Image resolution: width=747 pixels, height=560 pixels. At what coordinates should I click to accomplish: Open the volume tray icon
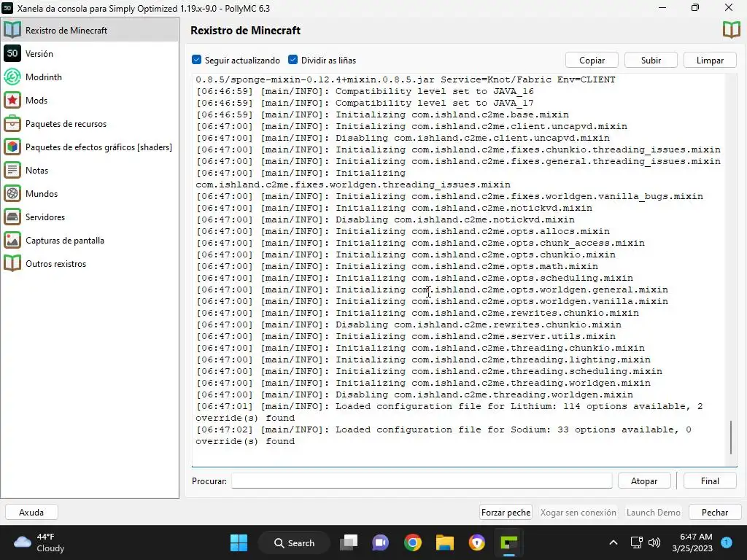[654, 542]
